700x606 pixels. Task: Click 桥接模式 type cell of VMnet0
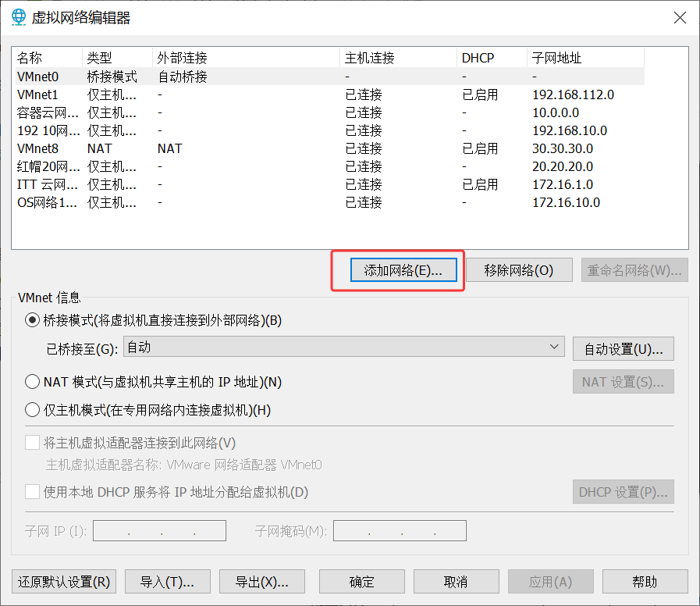point(112,77)
